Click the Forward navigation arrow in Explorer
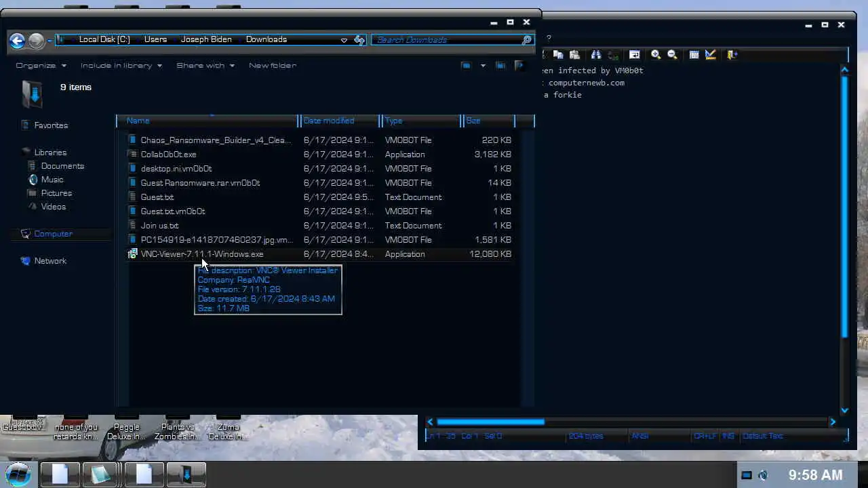Image resolution: width=868 pixels, height=488 pixels. 36,41
